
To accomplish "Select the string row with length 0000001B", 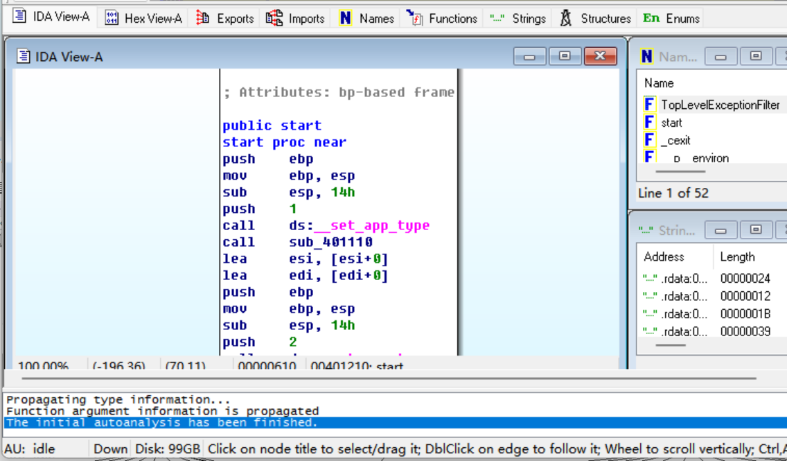I will click(713, 313).
